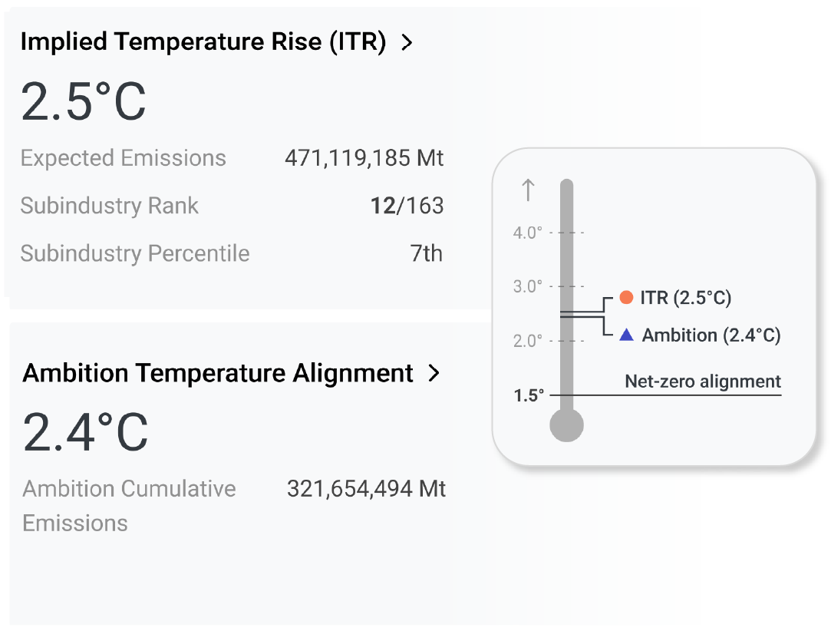Click the thermometer bulb at bottom
Screen dimensions: 831x644
click(x=567, y=424)
